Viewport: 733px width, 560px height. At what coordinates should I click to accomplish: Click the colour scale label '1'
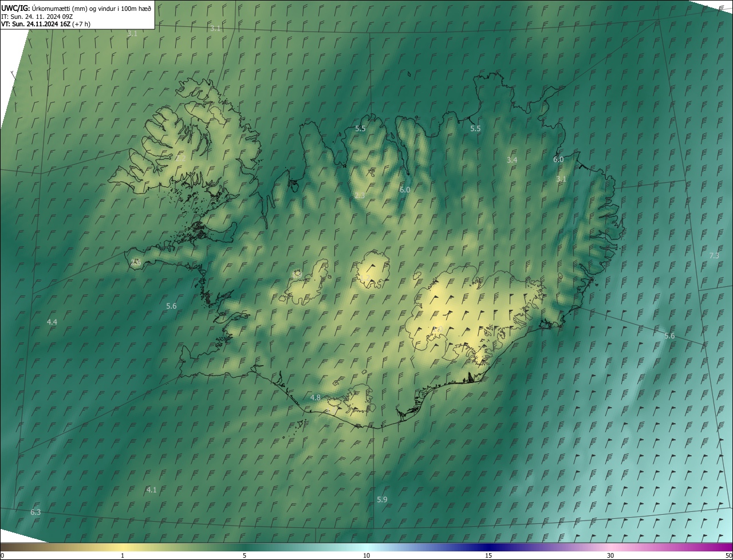click(123, 555)
